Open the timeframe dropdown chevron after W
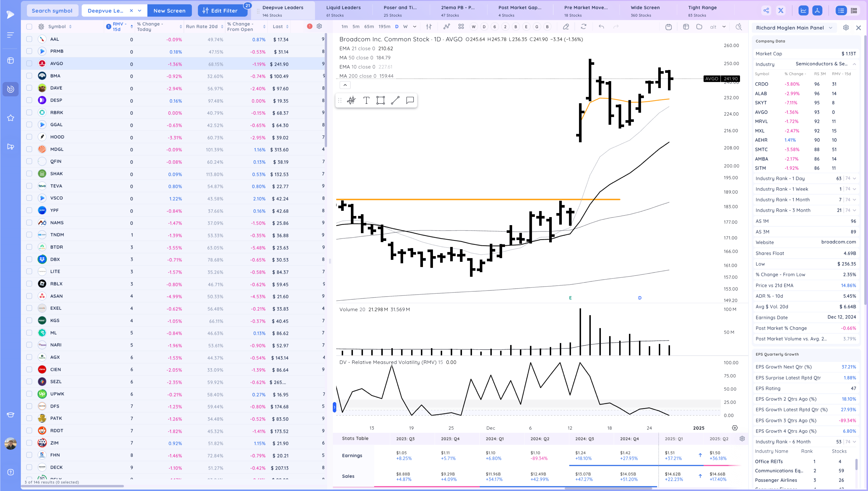This screenshot has height=491, width=868. coord(415,27)
